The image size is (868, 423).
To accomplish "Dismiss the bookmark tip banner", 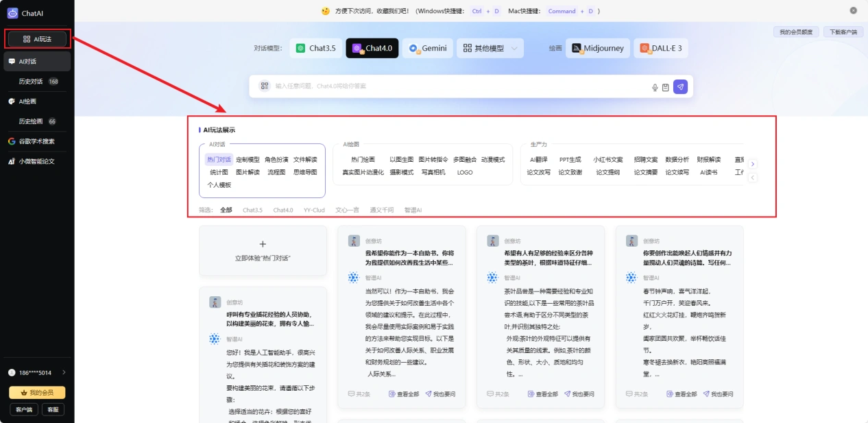I will [x=854, y=10].
